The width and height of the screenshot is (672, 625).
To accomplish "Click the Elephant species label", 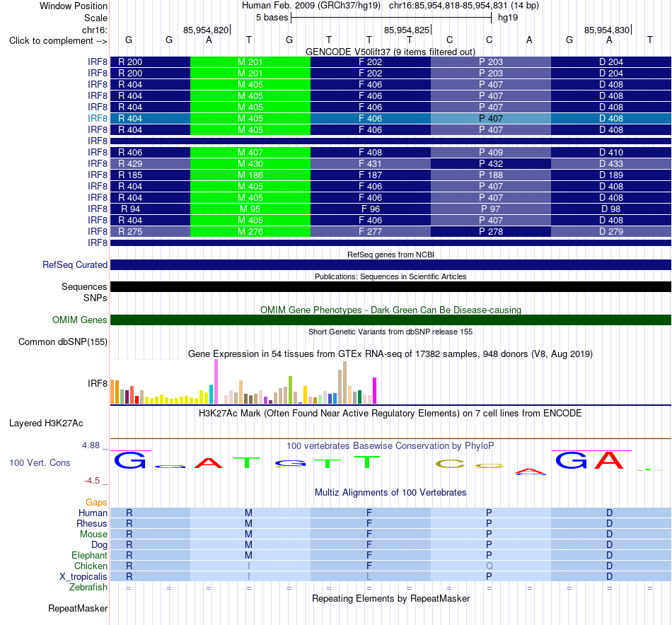I will pos(89,555).
